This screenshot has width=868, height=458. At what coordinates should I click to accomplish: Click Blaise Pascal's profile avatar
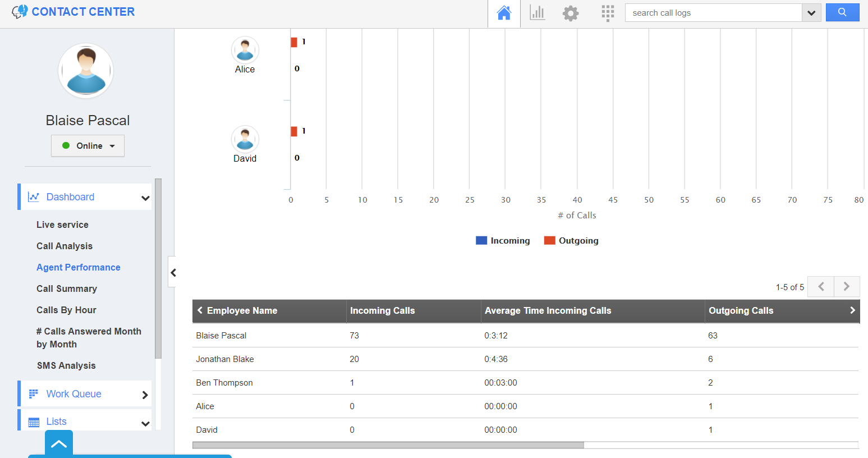(86, 71)
